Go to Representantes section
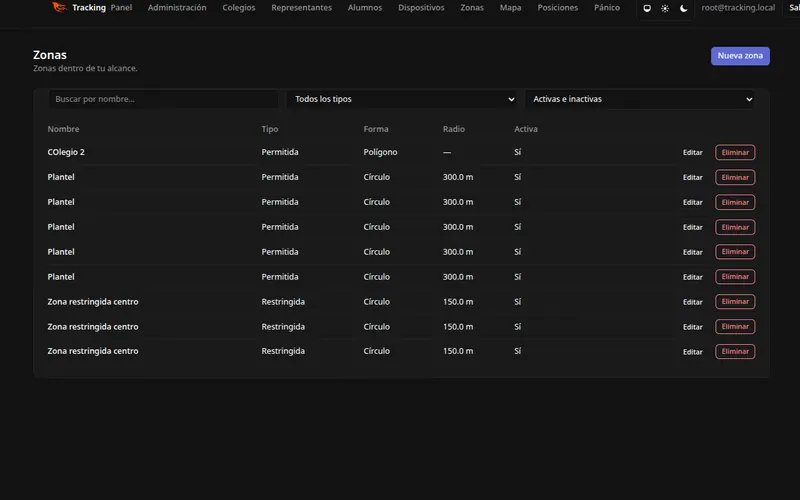This screenshot has height=500, width=800. [302, 8]
